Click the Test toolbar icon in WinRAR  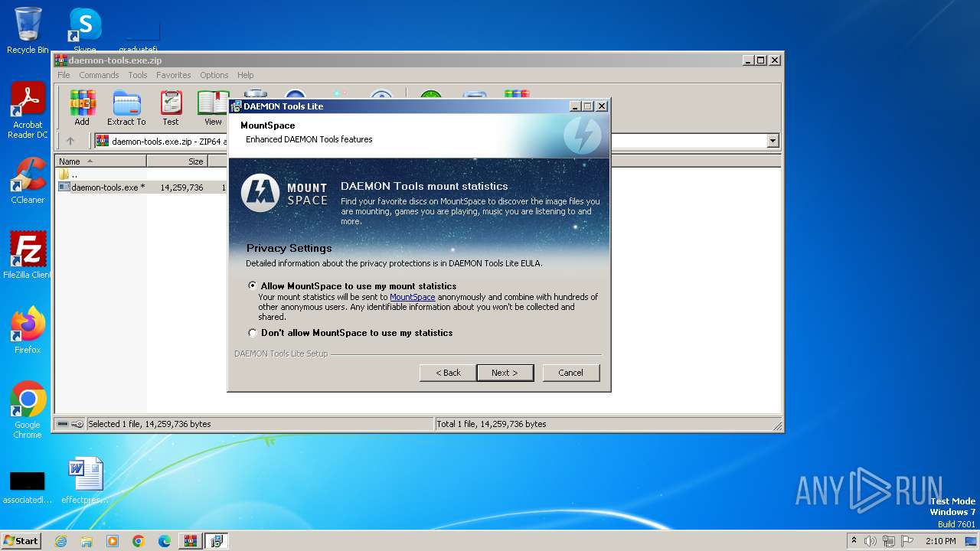171,108
